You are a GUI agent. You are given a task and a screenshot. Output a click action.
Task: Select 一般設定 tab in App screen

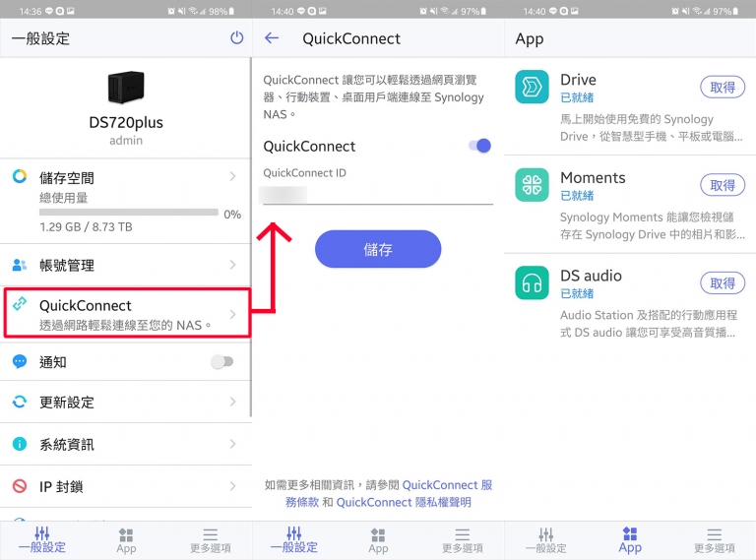[545, 540]
